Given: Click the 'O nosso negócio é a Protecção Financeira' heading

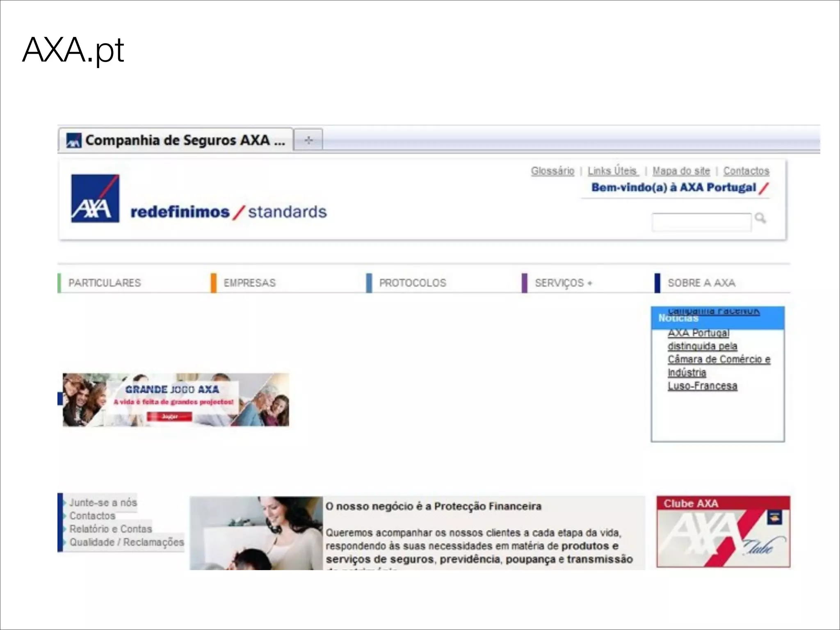Looking at the screenshot, I should (x=433, y=506).
